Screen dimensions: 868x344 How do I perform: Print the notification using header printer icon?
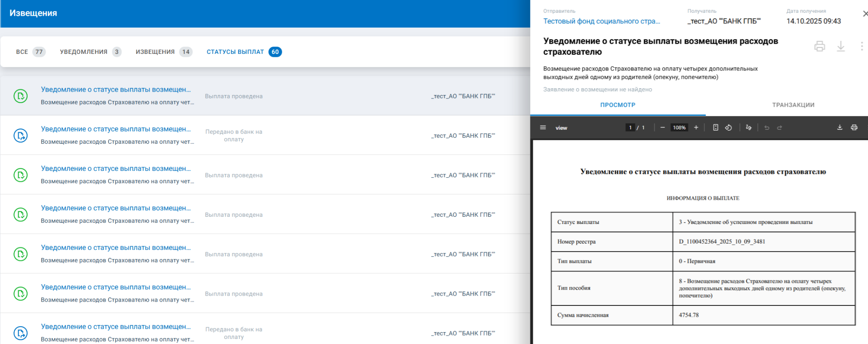pyautogui.click(x=820, y=46)
